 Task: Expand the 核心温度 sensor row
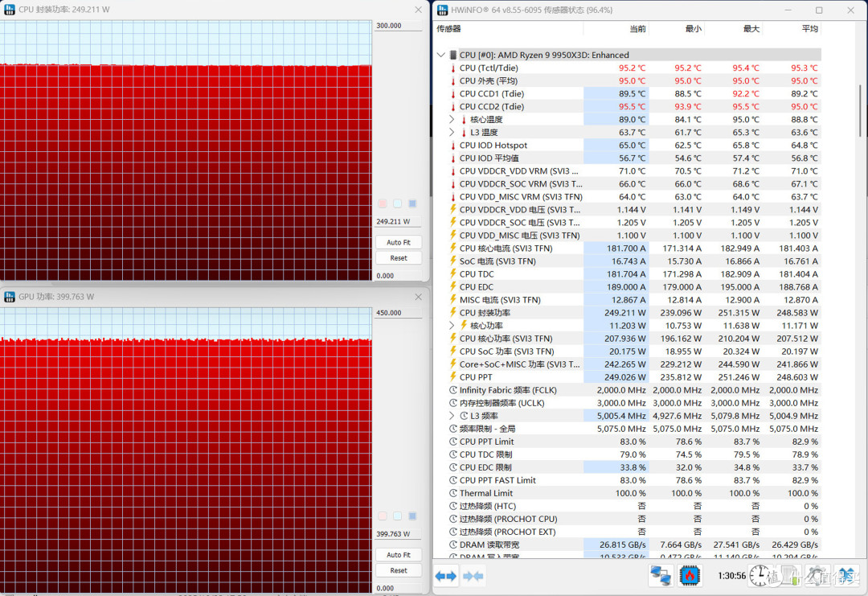pos(452,120)
